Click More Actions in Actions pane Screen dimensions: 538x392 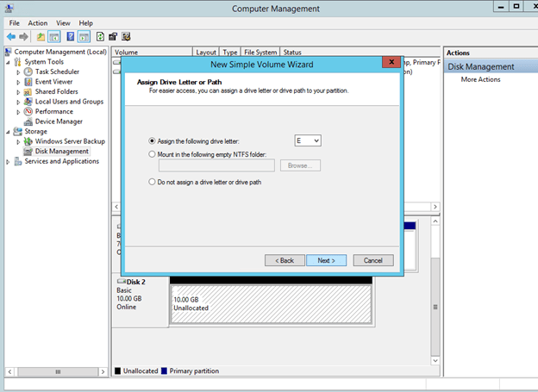(480, 79)
